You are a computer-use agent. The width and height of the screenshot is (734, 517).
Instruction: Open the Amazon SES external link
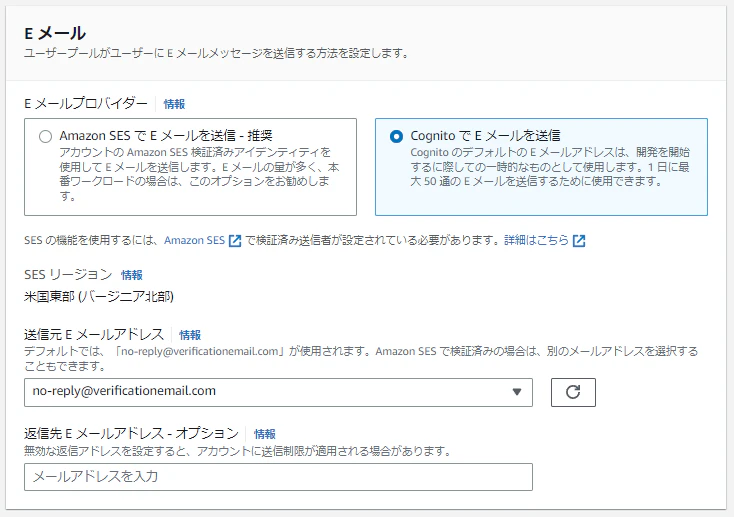(x=194, y=240)
